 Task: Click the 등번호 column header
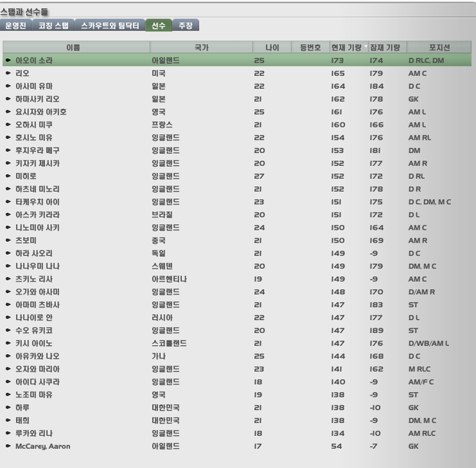pos(310,48)
